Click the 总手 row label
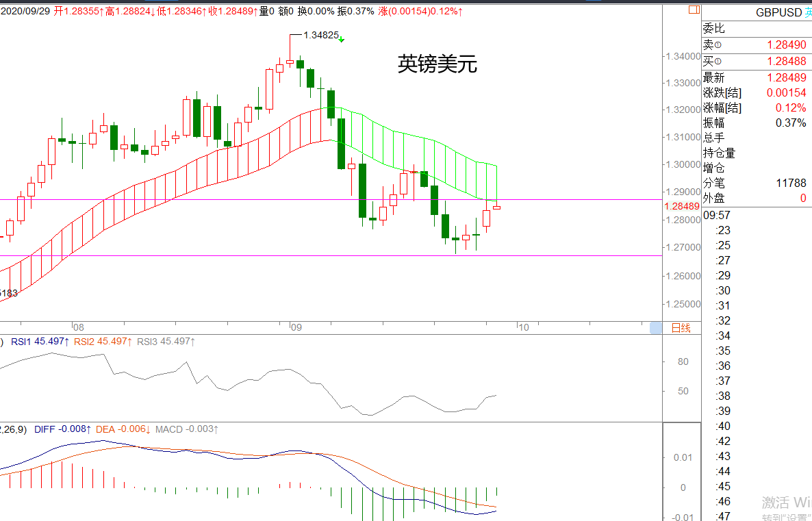The width and height of the screenshot is (812, 521). tap(713, 138)
